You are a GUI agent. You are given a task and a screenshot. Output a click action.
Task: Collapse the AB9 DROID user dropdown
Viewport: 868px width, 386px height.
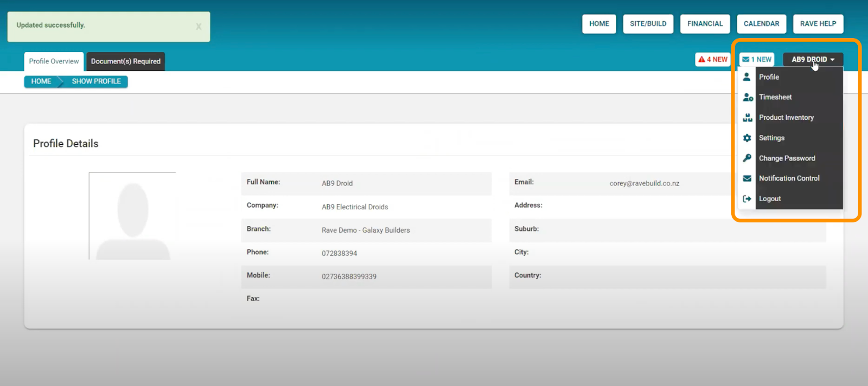(x=813, y=60)
